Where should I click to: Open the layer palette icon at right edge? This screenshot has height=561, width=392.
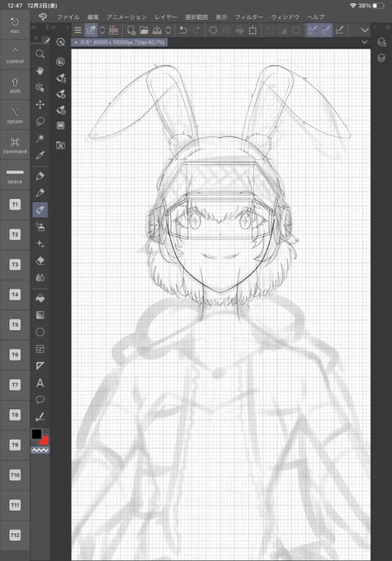pyautogui.click(x=381, y=58)
